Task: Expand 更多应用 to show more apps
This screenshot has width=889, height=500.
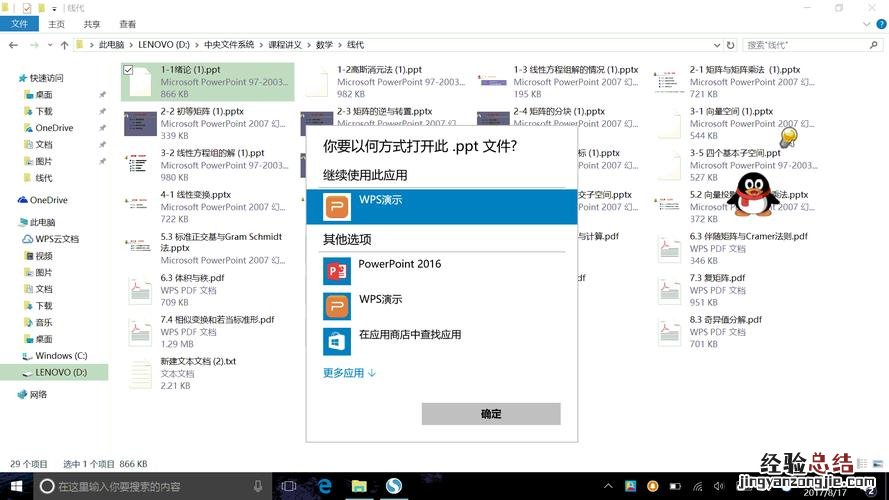Action: 349,373
